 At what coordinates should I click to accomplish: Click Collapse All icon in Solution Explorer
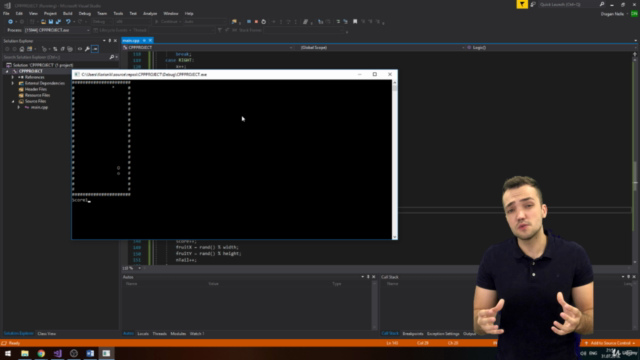point(62,49)
